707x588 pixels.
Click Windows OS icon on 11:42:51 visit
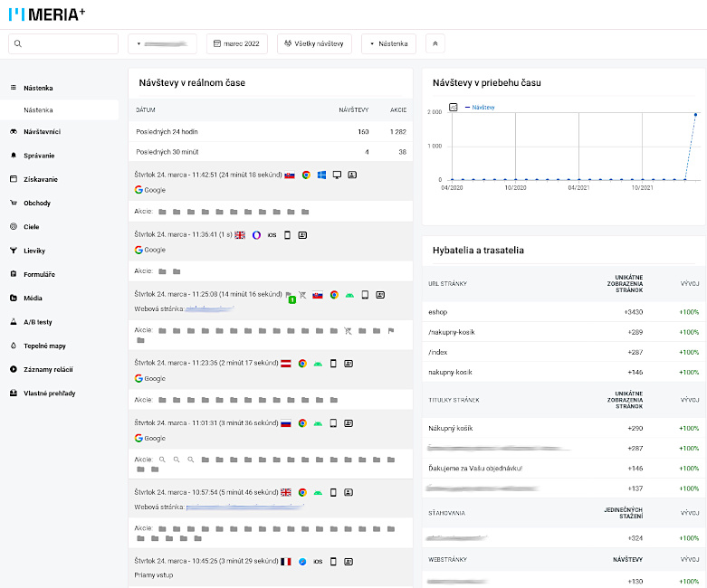[321, 175]
